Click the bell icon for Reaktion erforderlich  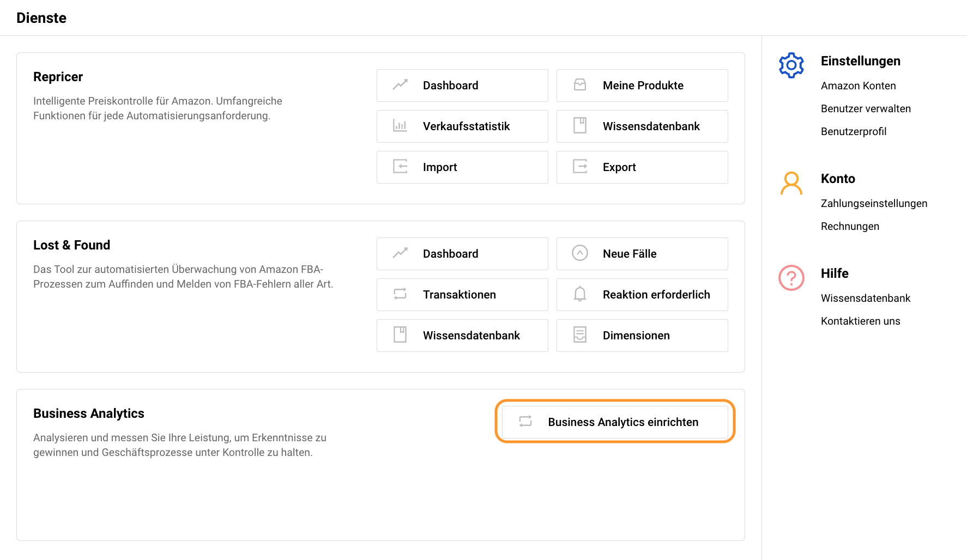point(580,294)
